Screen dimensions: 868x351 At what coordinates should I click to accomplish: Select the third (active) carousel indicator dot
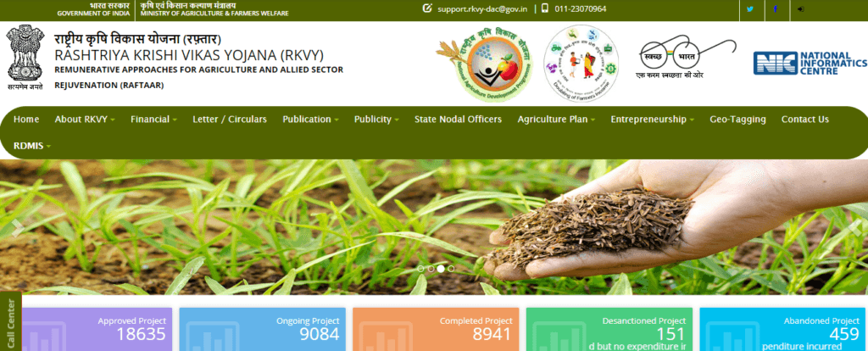click(x=441, y=269)
